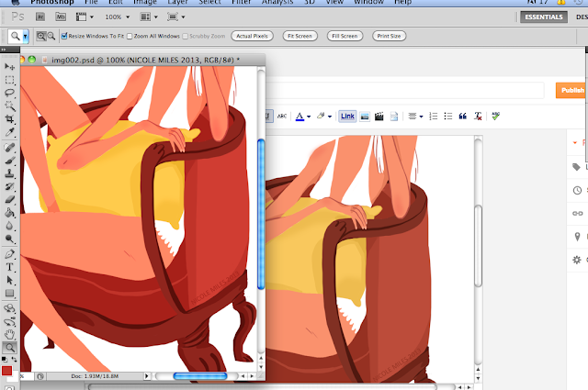Select the Pen tool

point(9,254)
